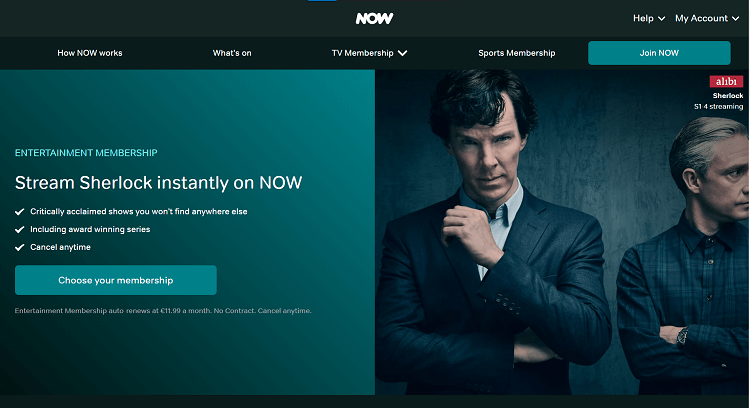Select the TV Membership menu label
Viewport: 750px width, 408px height.
tap(363, 53)
